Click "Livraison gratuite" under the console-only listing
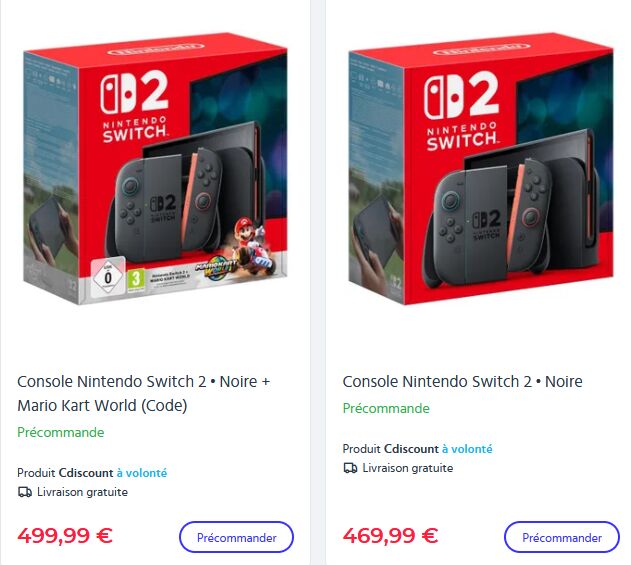The height and width of the screenshot is (565, 631). click(x=408, y=468)
